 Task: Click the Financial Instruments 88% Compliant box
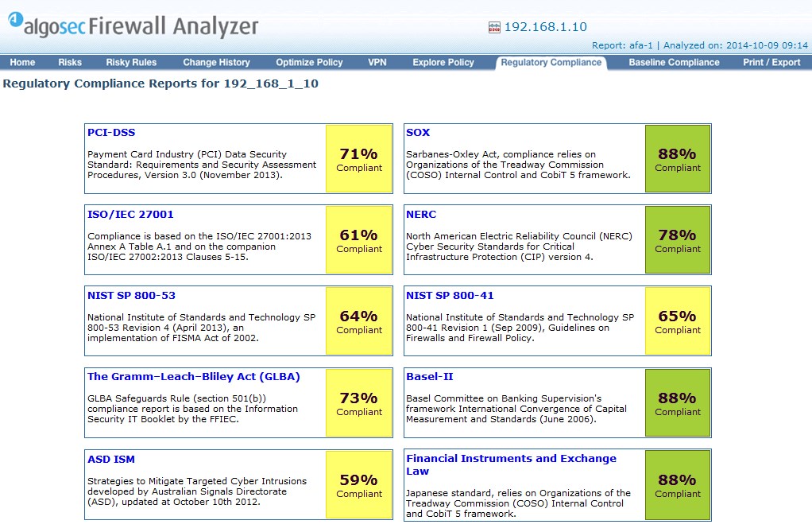click(x=678, y=485)
